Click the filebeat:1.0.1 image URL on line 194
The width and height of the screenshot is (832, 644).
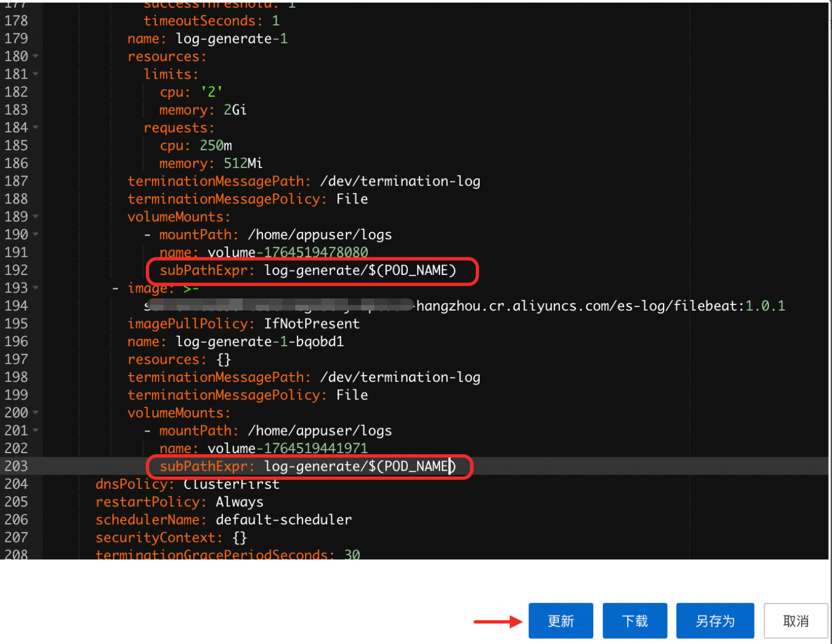coord(465,306)
